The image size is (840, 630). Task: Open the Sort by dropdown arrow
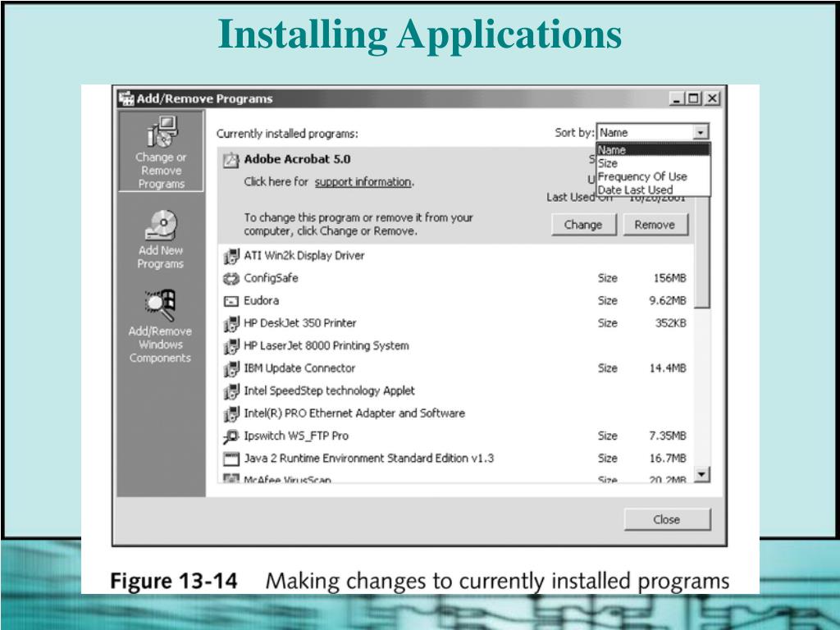click(701, 132)
